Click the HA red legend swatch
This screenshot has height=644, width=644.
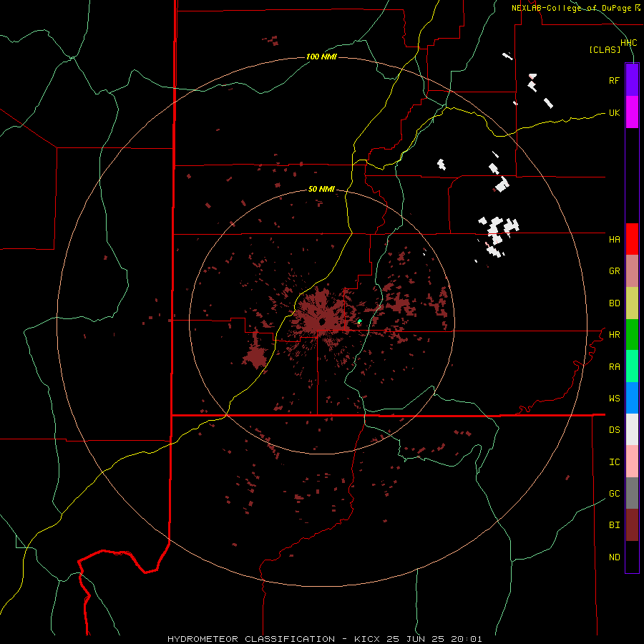coord(632,239)
